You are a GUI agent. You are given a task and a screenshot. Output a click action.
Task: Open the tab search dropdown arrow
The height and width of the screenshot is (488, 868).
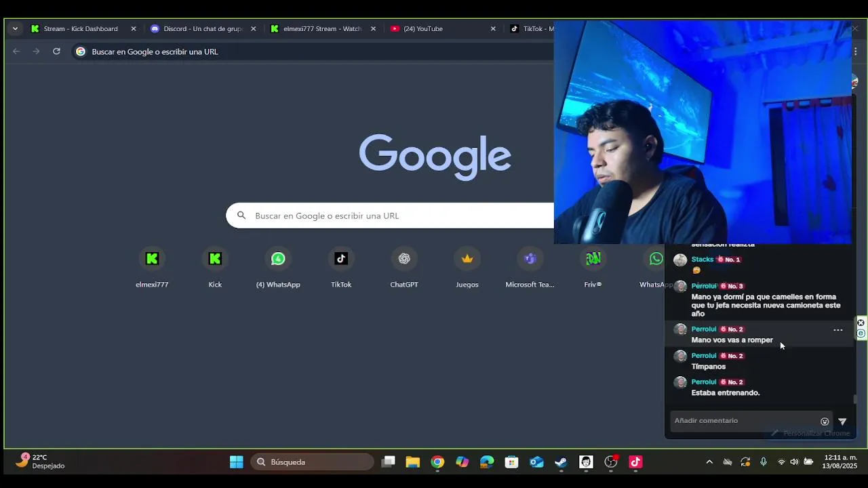[x=15, y=28]
